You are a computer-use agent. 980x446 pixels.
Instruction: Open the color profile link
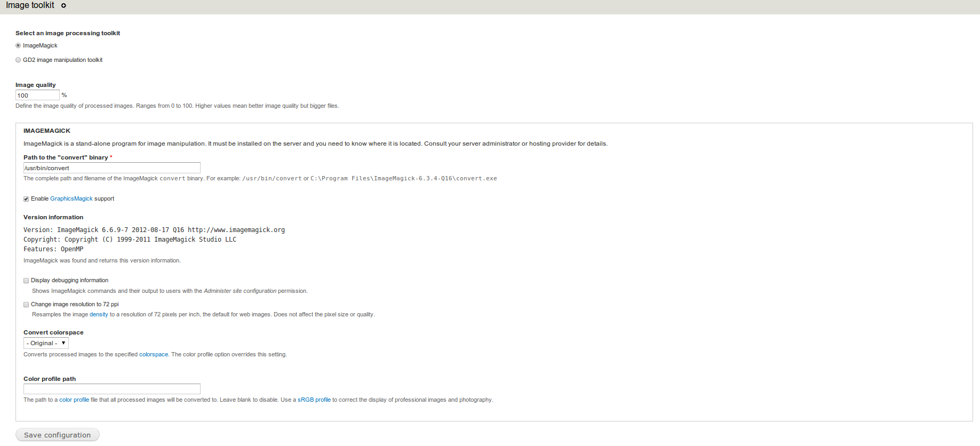(x=74, y=400)
